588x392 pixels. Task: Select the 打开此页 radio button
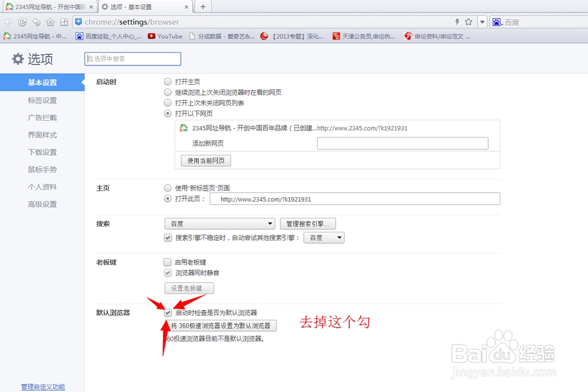[168, 198]
